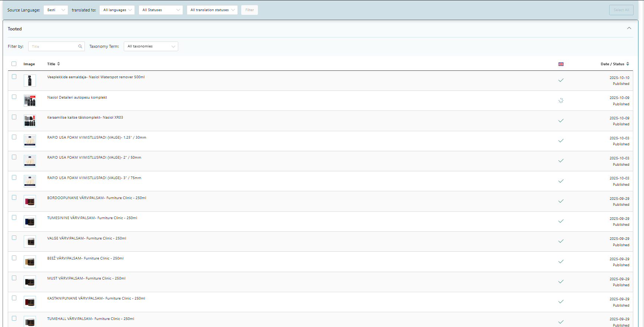
Task: Click thumbnail of Veeplekkide eemaldaja product
Action: tap(30, 80)
